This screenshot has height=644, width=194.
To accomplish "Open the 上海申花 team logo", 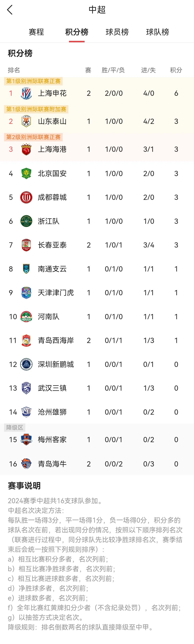I will point(26,93).
